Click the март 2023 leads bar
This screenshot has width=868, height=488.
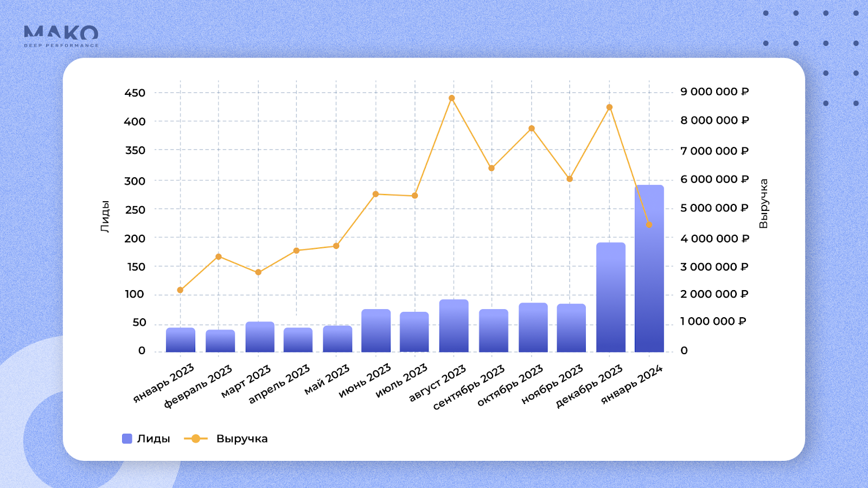[260, 337]
